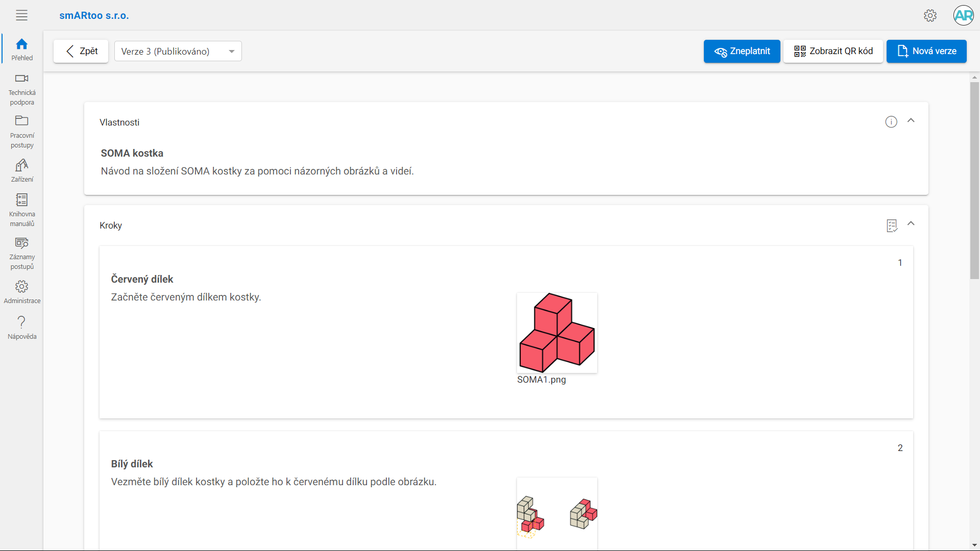Create a Nová verze

point(926,51)
